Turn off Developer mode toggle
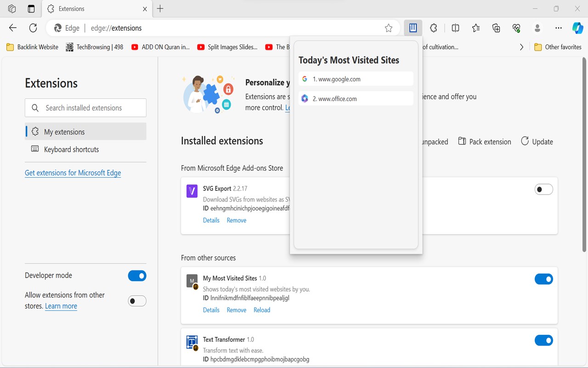The width and height of the screenshot is (588, 368). tap(137, 276)
